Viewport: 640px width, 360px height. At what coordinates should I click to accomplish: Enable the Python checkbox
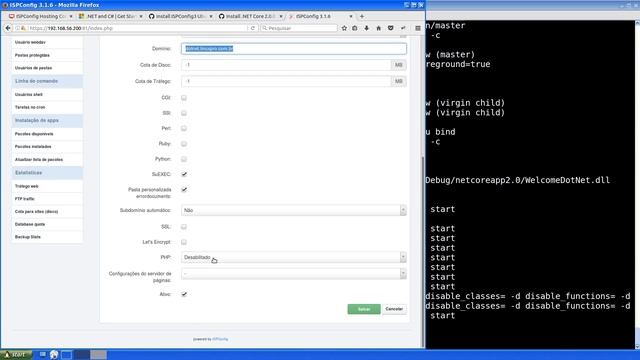[184, 159]
